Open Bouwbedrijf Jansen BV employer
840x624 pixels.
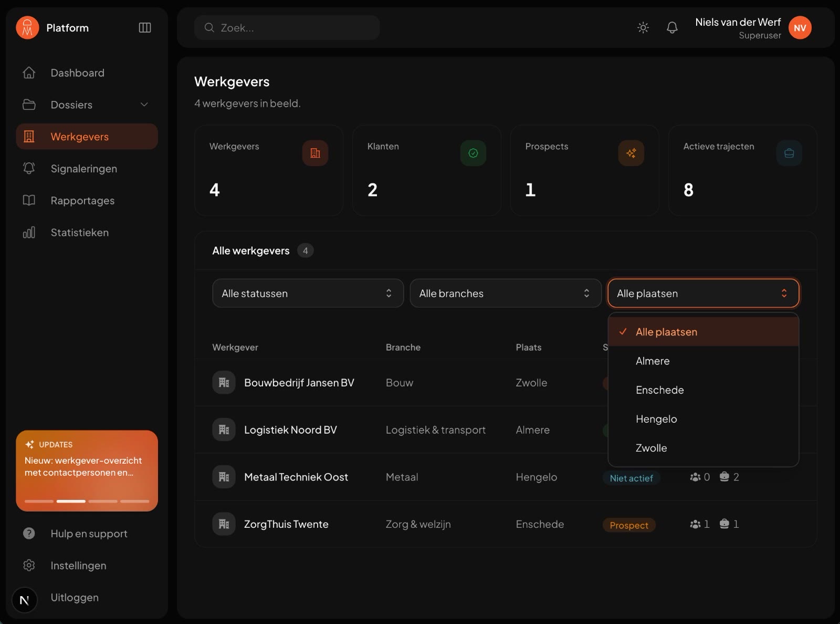pos(299,383)
